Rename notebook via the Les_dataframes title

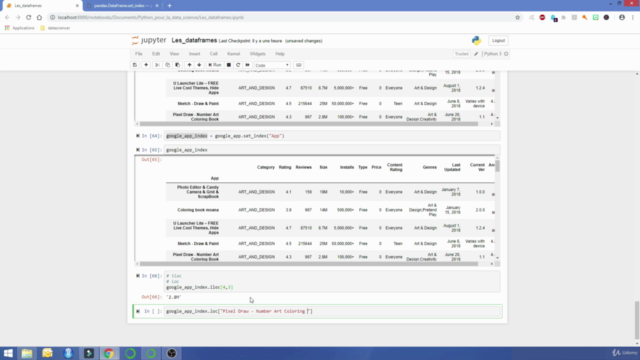coord(194,40)
